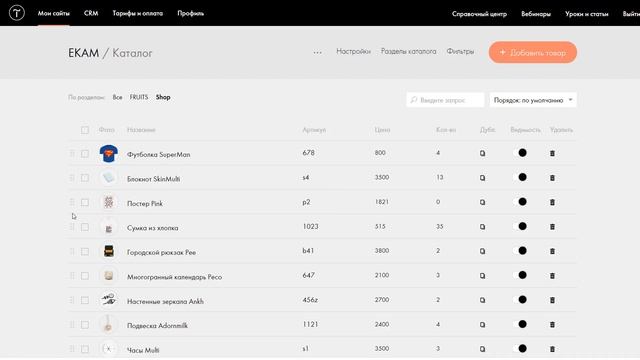Tick checkbox for Футболка SuperMan
Viewport: 640px width, 360px height.
pyautogui.click(x=84, y=154)
